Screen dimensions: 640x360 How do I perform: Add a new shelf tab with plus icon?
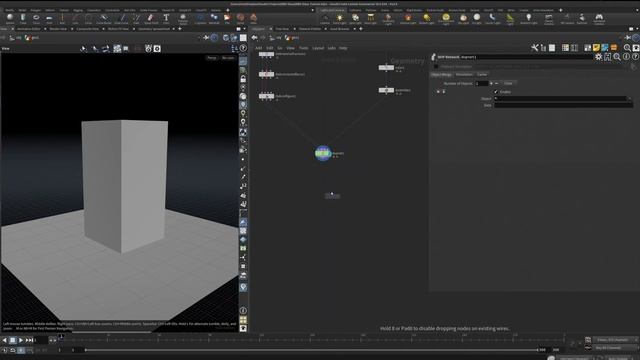[228, 10]
